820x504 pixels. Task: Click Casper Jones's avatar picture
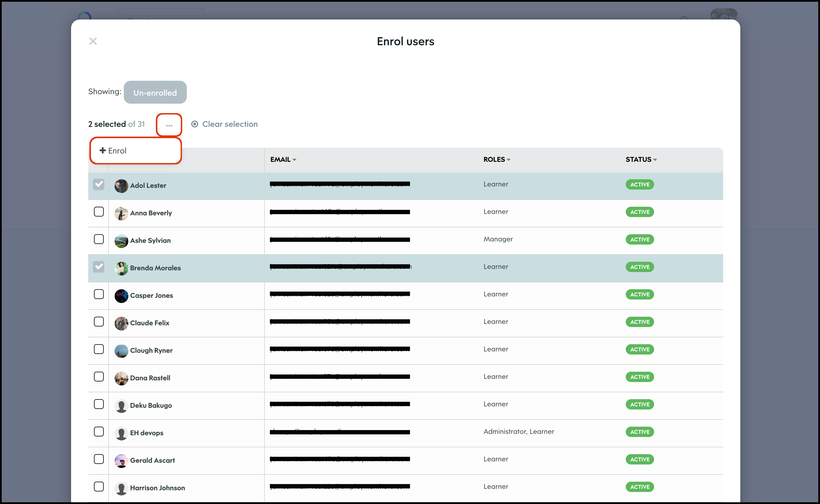tap(121, 296)
